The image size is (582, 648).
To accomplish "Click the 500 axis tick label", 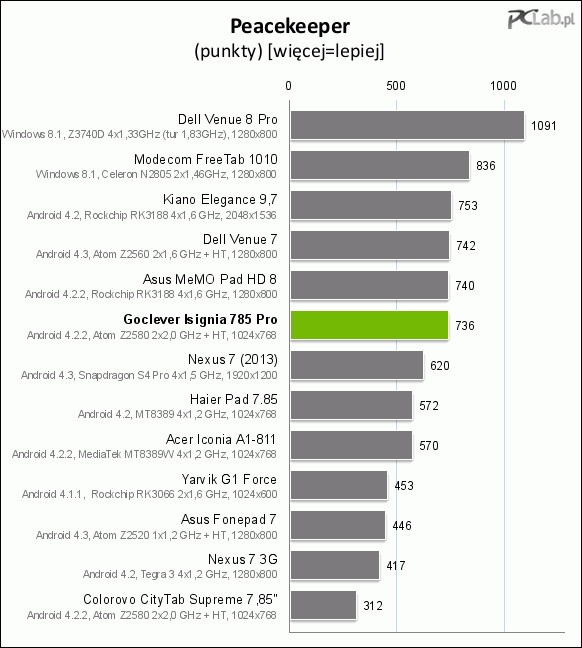I will tap(396, 86).
